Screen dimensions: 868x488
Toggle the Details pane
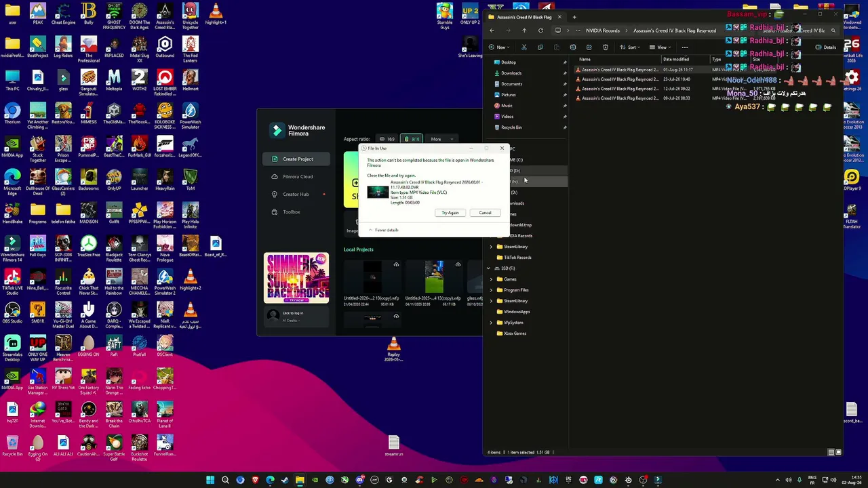tap(826, 47)
